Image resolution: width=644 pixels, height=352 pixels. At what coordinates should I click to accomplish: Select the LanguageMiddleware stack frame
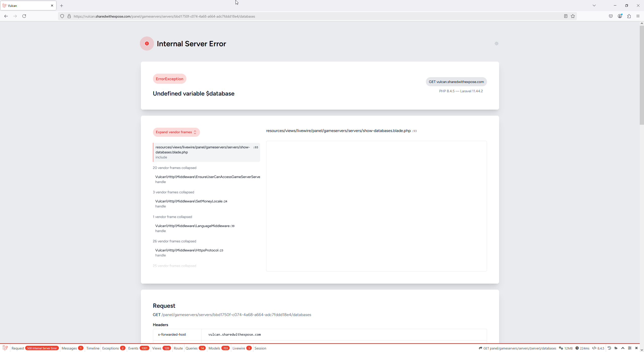pos(195,228)
